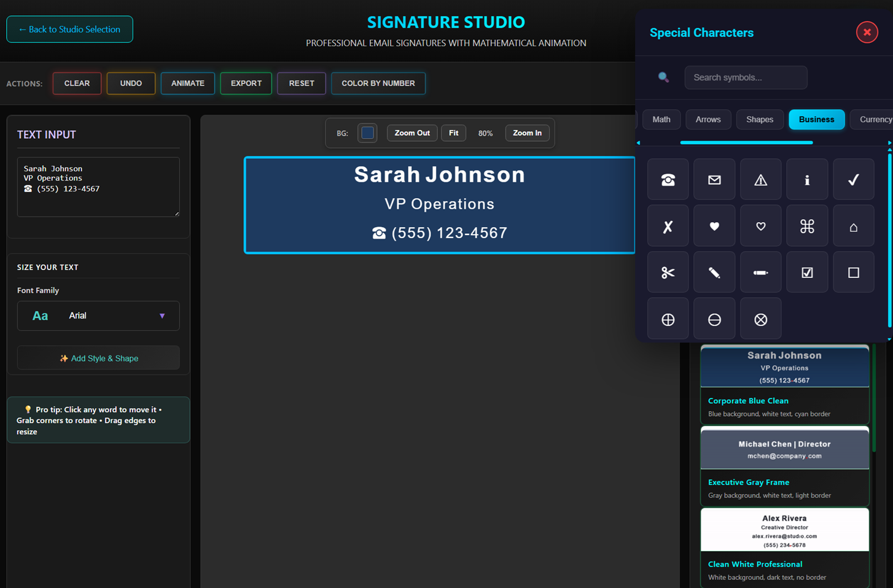893x588 pixels.
Task: Open the BG color swatch
Action: 367,133
